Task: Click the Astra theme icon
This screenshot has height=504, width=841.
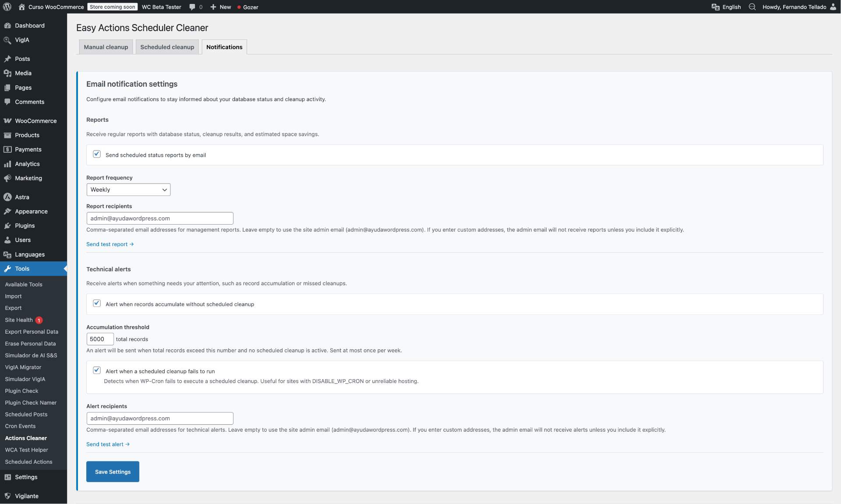Action: 7,197
